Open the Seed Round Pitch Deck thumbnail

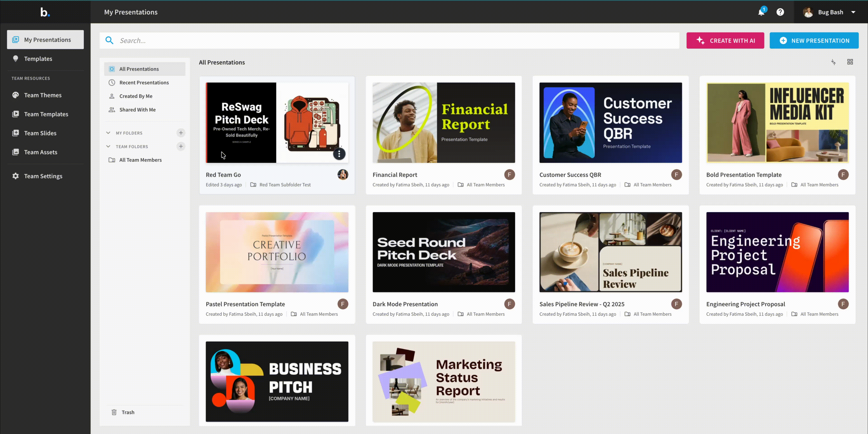[444, 252]
